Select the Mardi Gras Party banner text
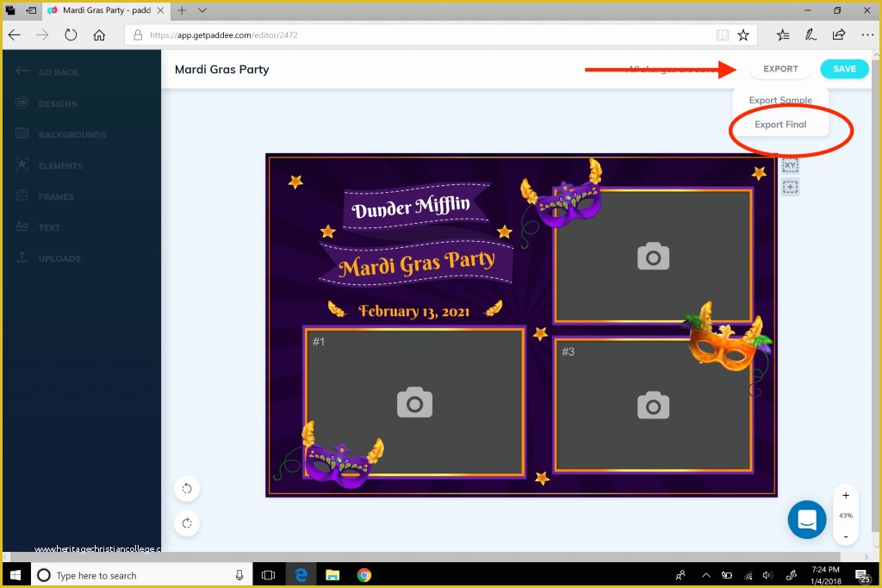 pos(417,263)
